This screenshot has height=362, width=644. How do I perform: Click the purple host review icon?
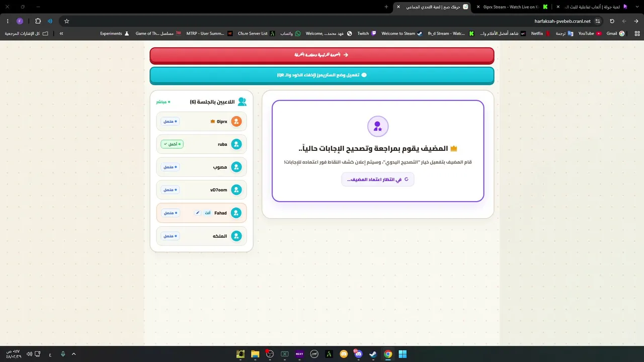[x=378, y=126]
